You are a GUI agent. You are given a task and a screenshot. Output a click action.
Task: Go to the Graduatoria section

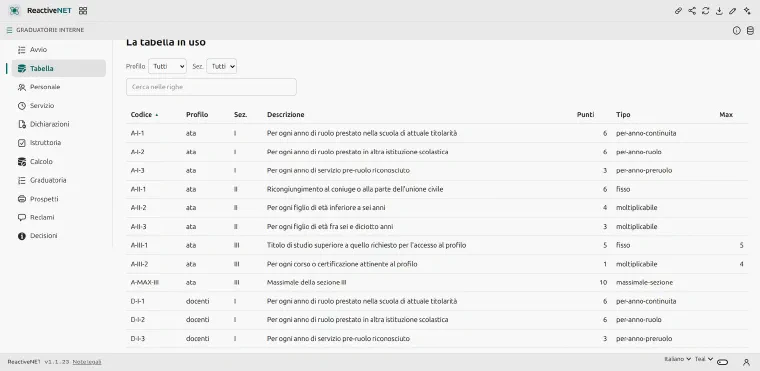coord(59,180)
